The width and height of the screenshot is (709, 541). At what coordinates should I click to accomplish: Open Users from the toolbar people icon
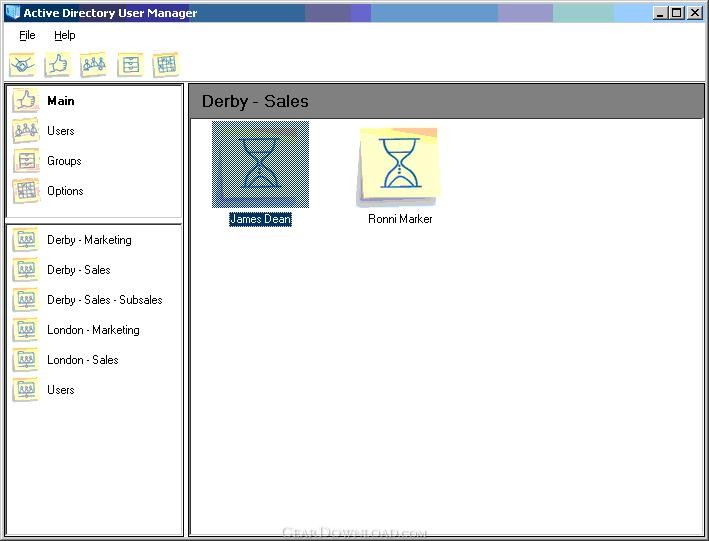tap(94, 65)
